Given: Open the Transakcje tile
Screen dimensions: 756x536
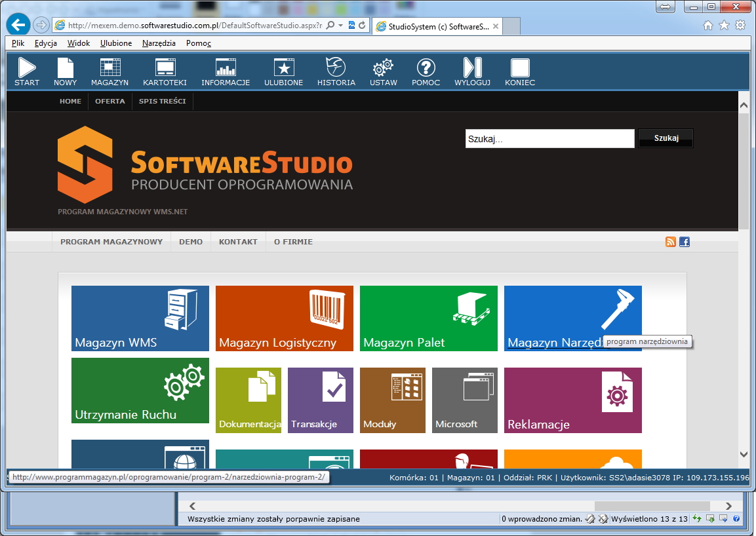Looking at the screenshot, I should pos(321,400).
